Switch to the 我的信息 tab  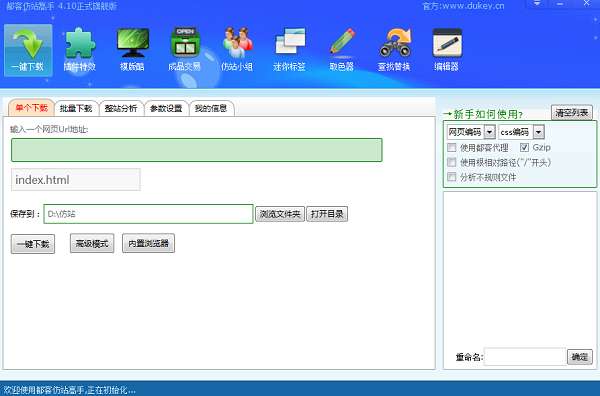[211, 109]
